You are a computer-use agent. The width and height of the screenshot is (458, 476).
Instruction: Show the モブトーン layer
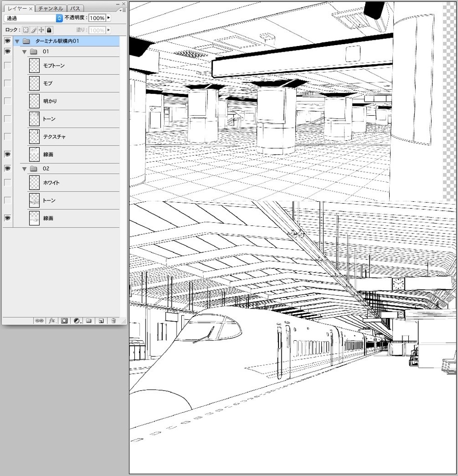7,66
